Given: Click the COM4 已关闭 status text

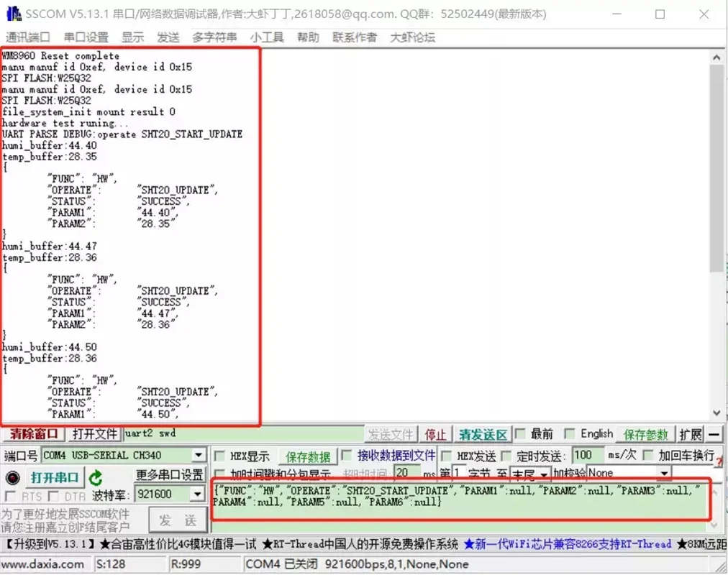Looking at the screenshot, I should tap(281, 564).
